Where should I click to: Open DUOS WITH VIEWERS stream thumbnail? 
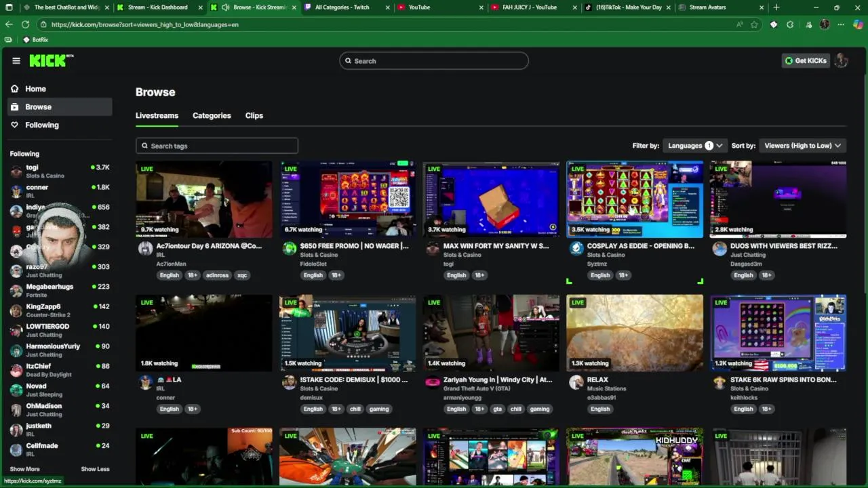[778, 199]
